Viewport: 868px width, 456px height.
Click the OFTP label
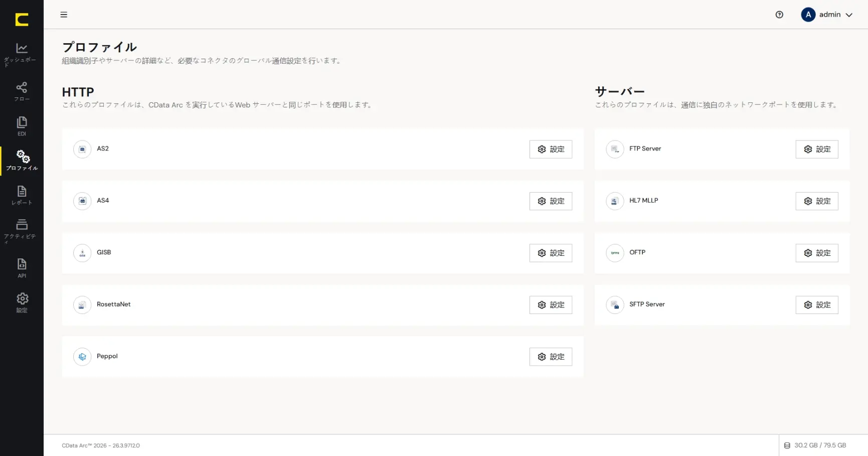[637, 252]
